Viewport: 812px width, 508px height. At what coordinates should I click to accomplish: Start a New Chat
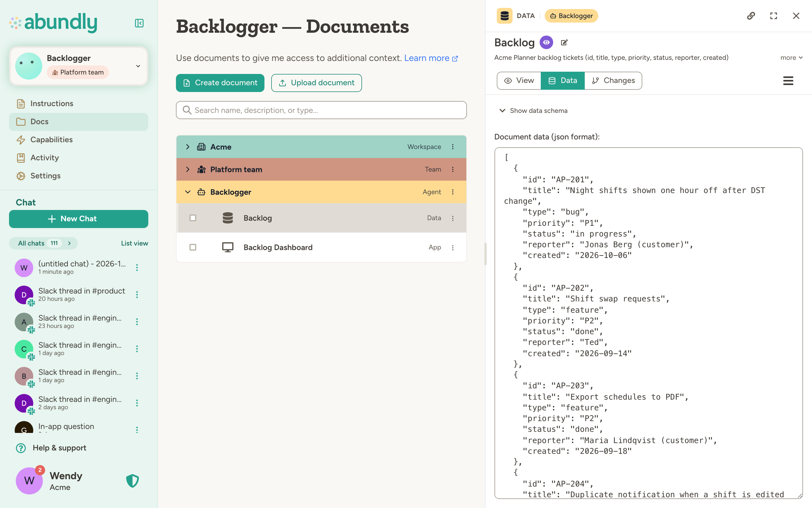[x=78, y=219]
